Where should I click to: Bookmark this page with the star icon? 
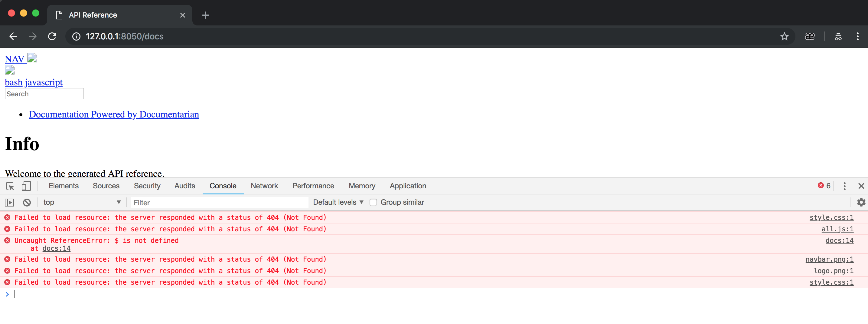point(784,36)
